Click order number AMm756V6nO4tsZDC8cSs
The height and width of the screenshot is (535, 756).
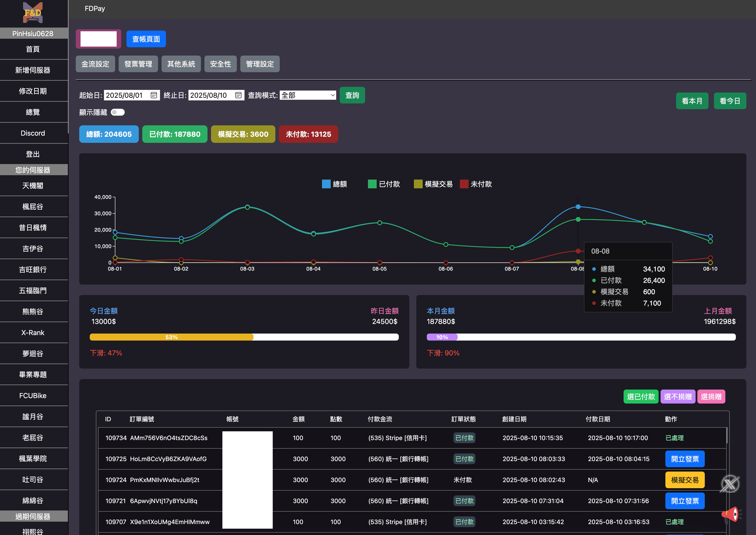pos(169,438)
